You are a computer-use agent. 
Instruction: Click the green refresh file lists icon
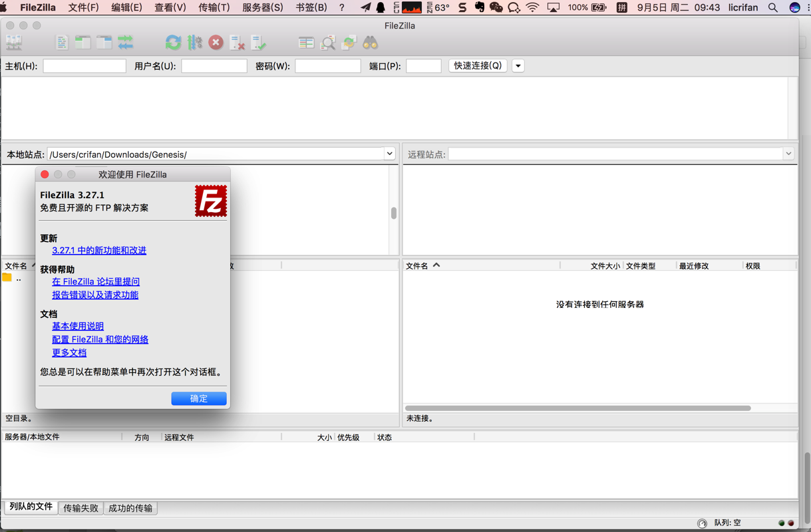click(x=173, y=43)
